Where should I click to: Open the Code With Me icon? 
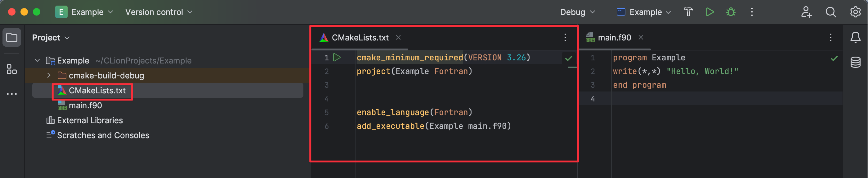click(x=806, y=12)
